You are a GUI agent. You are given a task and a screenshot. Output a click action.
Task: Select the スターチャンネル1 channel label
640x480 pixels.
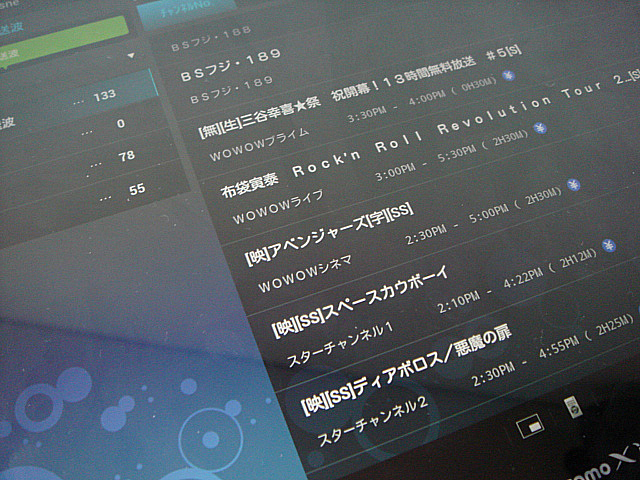coord(340,344)
